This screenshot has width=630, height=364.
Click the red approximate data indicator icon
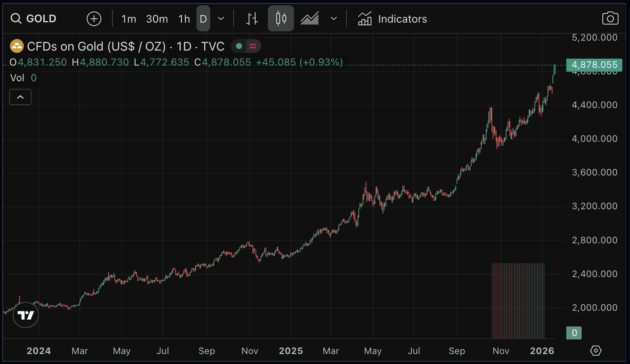253,46
